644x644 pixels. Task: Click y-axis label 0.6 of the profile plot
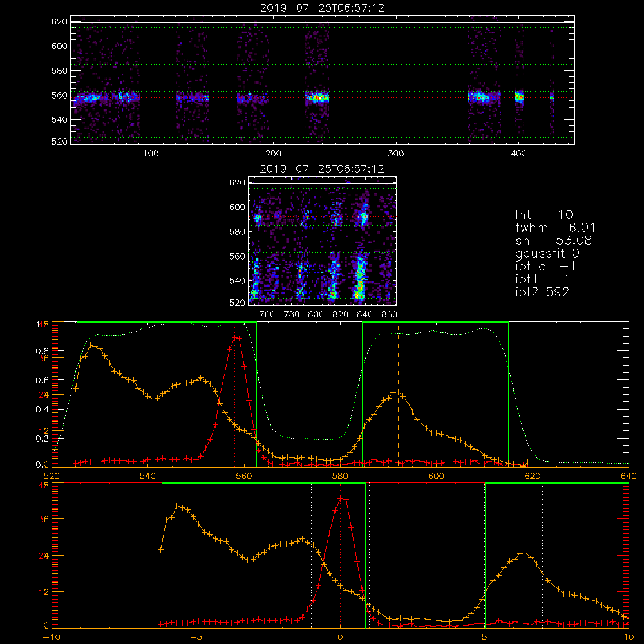(x=42, y=381)
